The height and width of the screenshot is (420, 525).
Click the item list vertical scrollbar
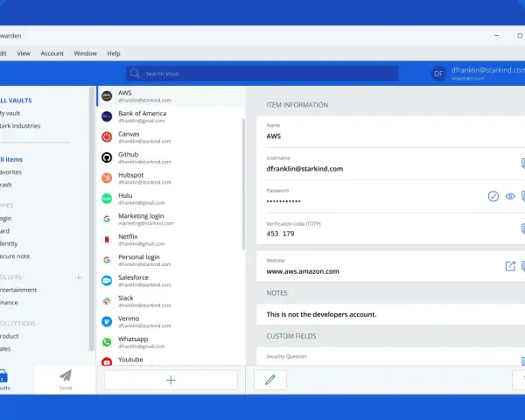click(243, 184)
